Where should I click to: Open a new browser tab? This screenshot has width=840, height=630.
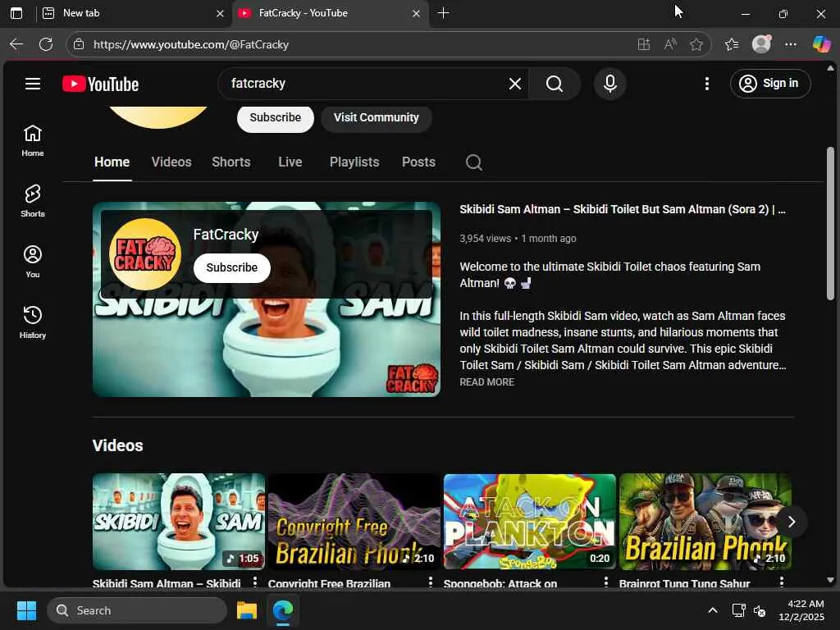tap(443, 13)
